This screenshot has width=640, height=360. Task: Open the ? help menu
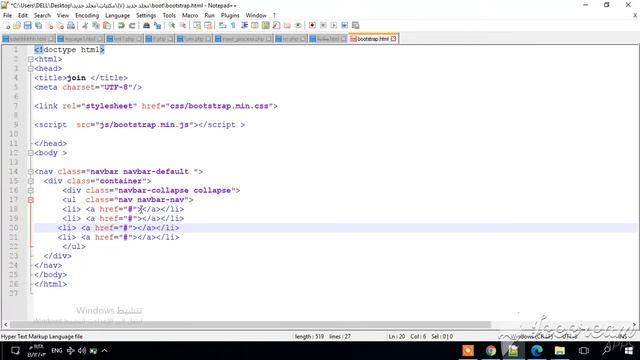pos(274,16)
